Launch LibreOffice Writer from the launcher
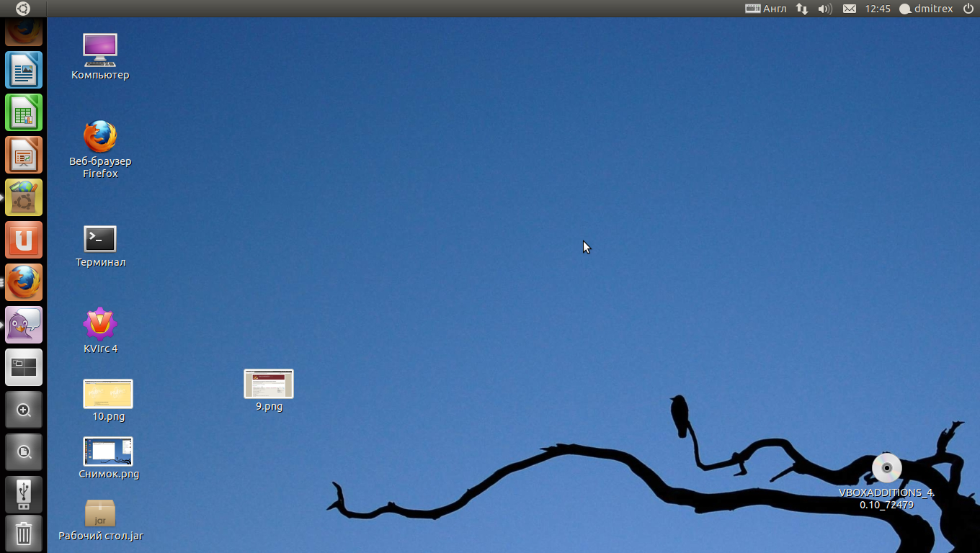The height and width of the screenshot is (553, 980). pyautogui.click(x=24, y=70)
